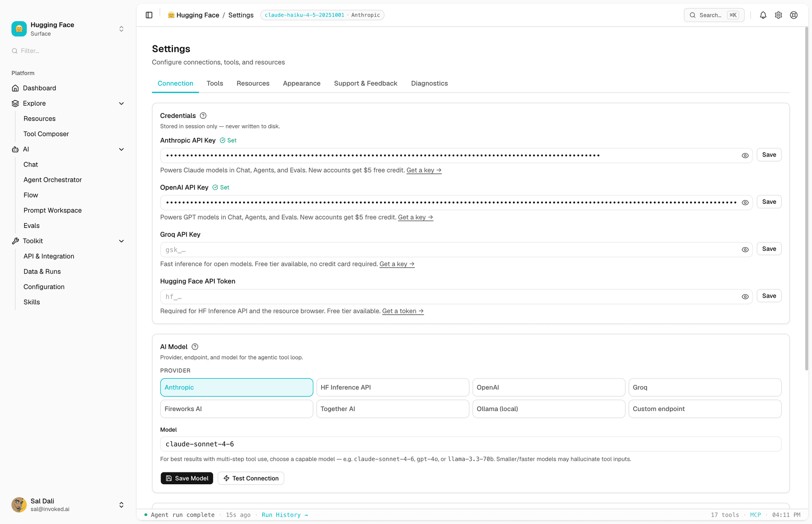Open the Diagnostics tab
This screenshot has width=812, height=524.
pyautogui.click(x=429, y=83)
